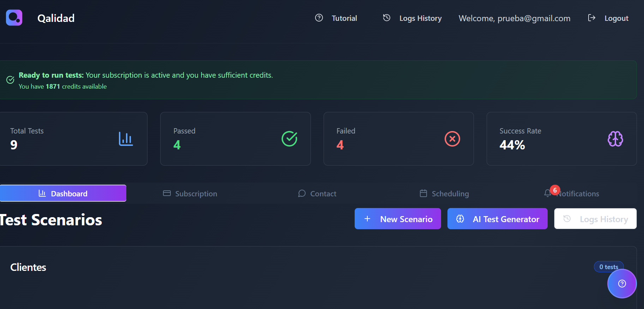Click the brain icon in Success Rate card

pos(615,139)
